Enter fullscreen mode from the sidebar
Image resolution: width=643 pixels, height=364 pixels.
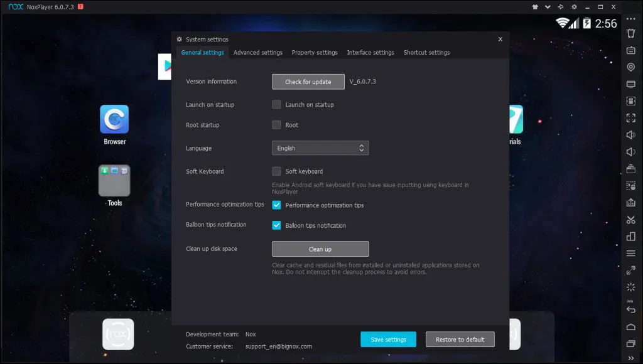pos(630,117)
